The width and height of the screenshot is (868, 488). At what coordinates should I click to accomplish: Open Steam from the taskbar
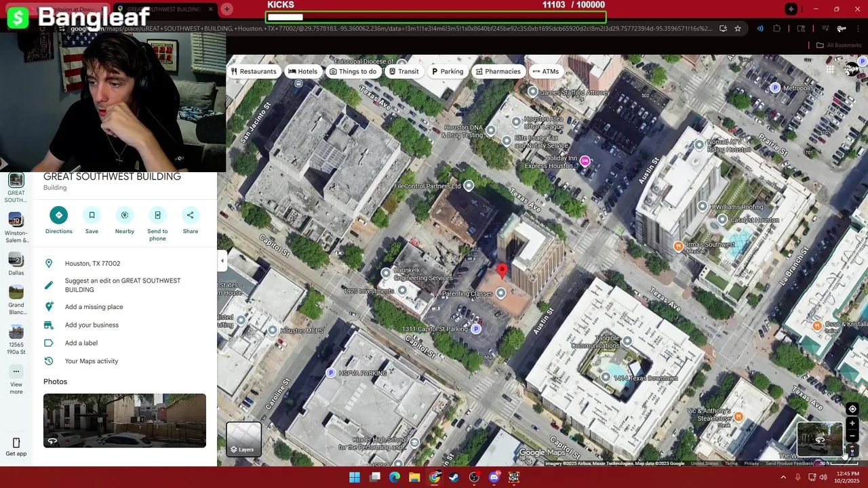coord(454,477)
